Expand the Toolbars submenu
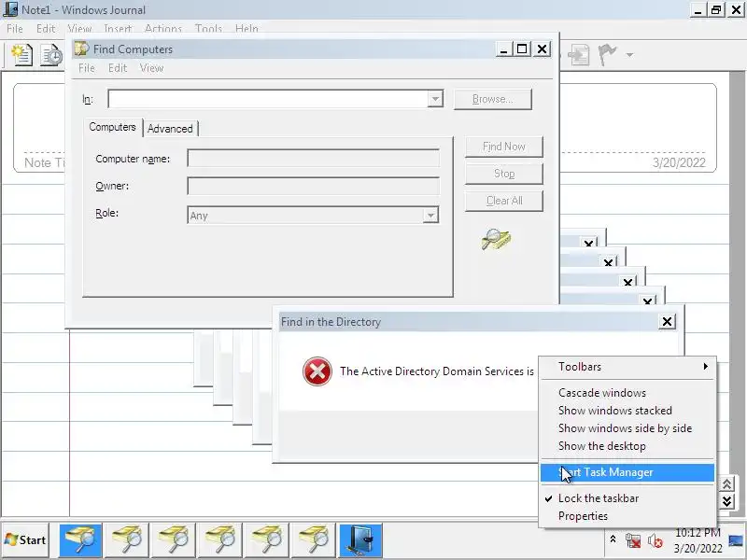The image size is (747, 560). pos(627,367)
